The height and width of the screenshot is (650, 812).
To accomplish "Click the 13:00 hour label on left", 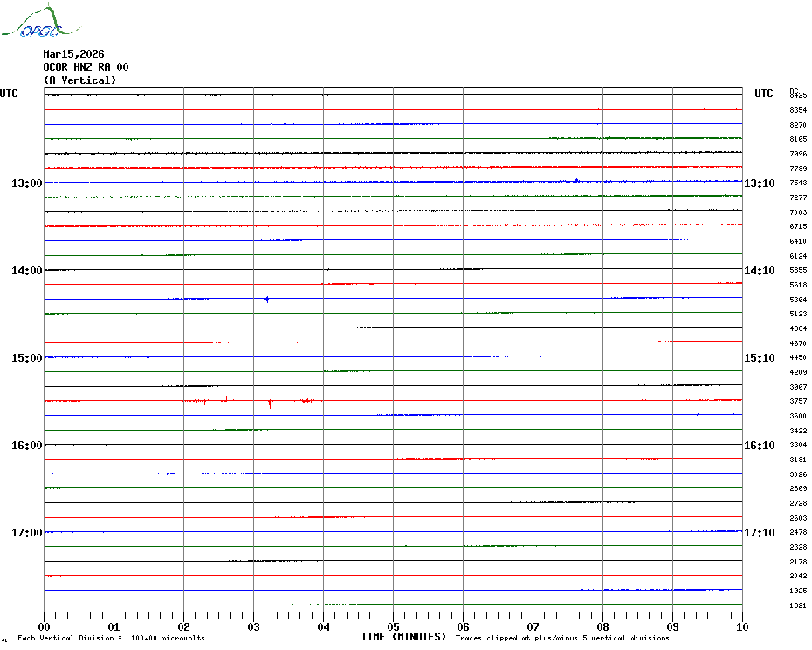I will (26, 183).
